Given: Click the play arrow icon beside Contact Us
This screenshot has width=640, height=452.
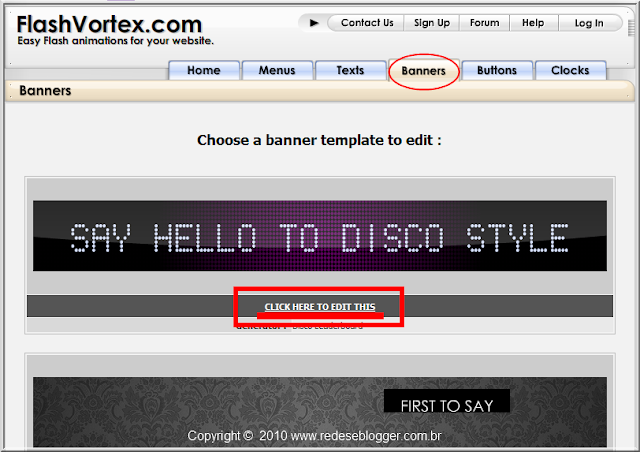Looking at the screenshot, I should (313, 23).
